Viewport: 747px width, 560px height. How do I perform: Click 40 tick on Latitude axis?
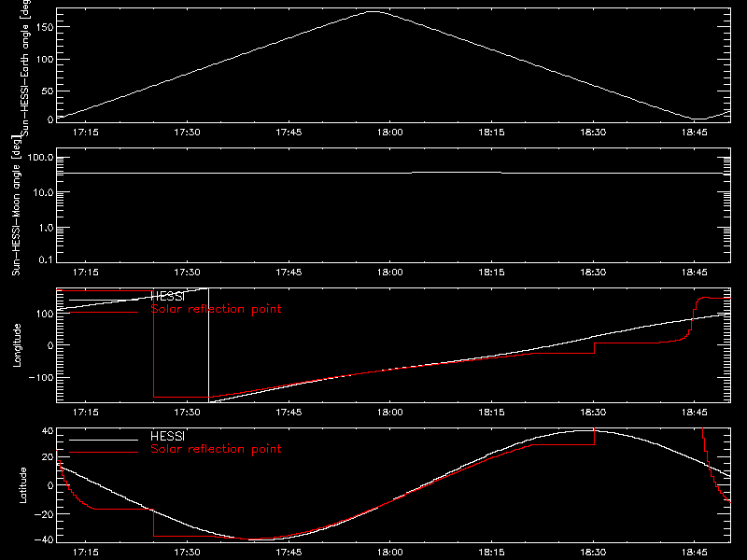48,431
